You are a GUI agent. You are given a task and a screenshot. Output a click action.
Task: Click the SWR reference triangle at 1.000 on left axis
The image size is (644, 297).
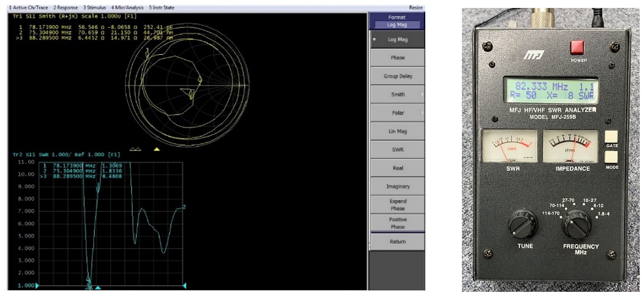coord(38,285)
